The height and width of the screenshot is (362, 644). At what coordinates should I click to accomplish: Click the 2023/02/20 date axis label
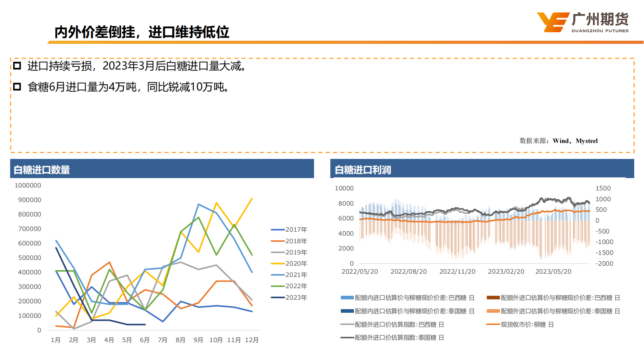[x=506, y=271]
